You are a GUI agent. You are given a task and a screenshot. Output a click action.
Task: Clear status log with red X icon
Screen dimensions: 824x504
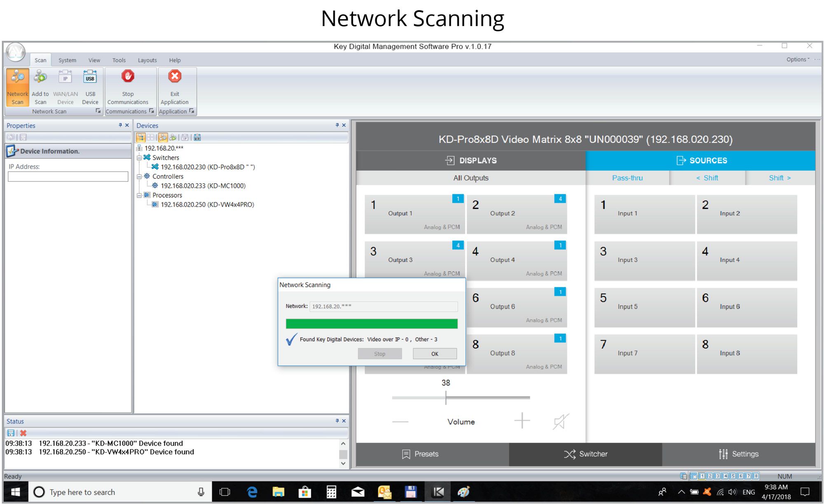[23, 433]
